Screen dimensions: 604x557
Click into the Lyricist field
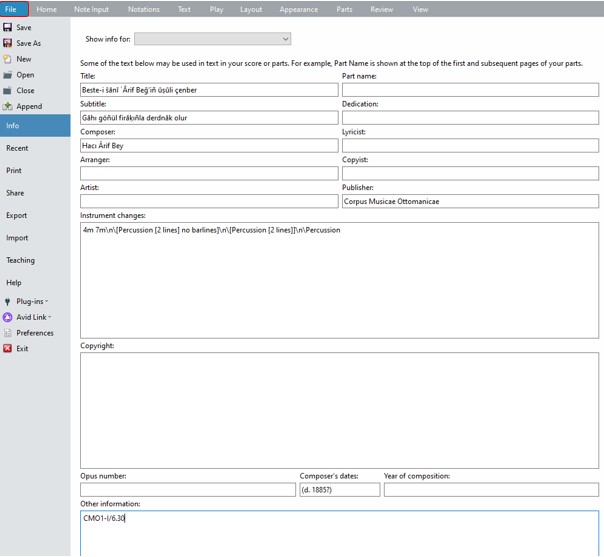pyautogui.click(x=470, y=146)
